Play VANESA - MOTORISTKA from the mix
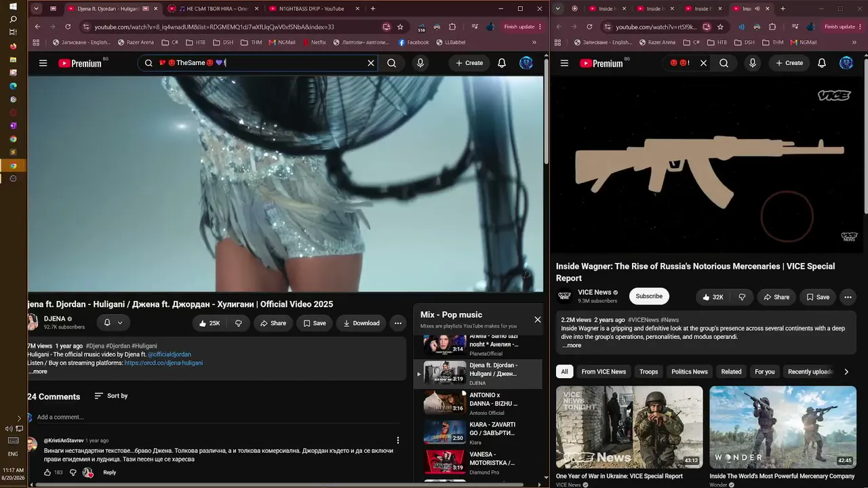The image size is (868, 488). [x=478, y=462]
